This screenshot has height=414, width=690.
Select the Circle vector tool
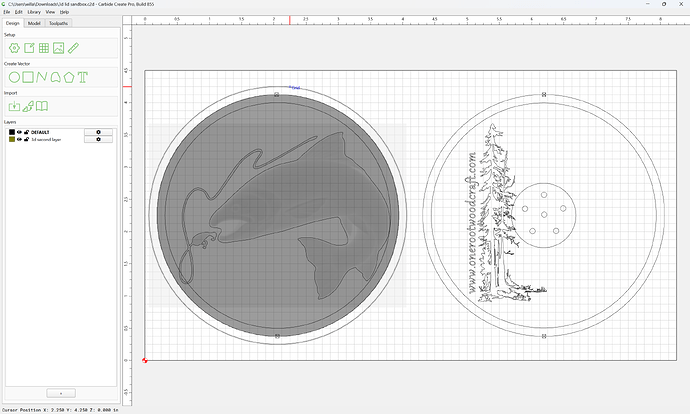[14, 77]
